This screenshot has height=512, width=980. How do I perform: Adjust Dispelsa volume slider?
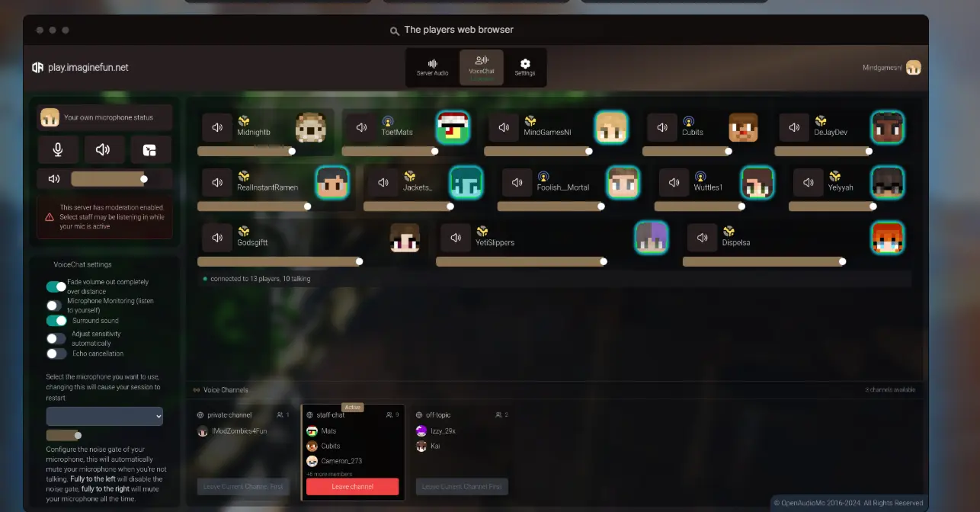[764, 261]
